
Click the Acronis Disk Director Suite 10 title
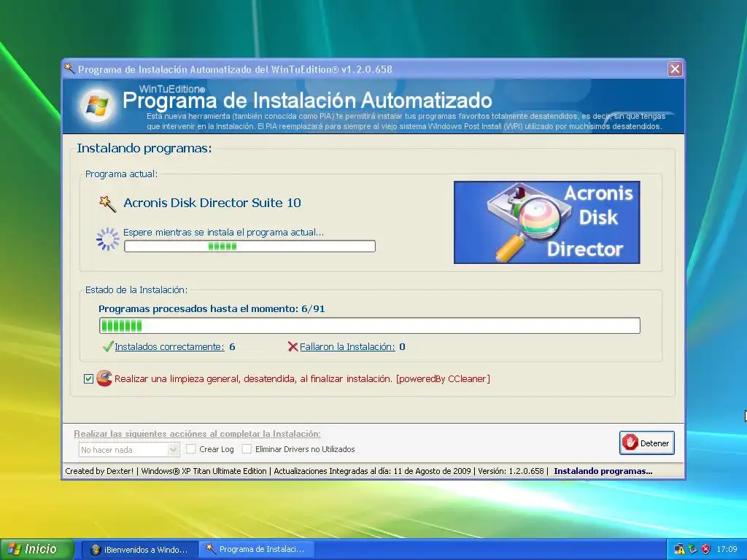[212, 203]
